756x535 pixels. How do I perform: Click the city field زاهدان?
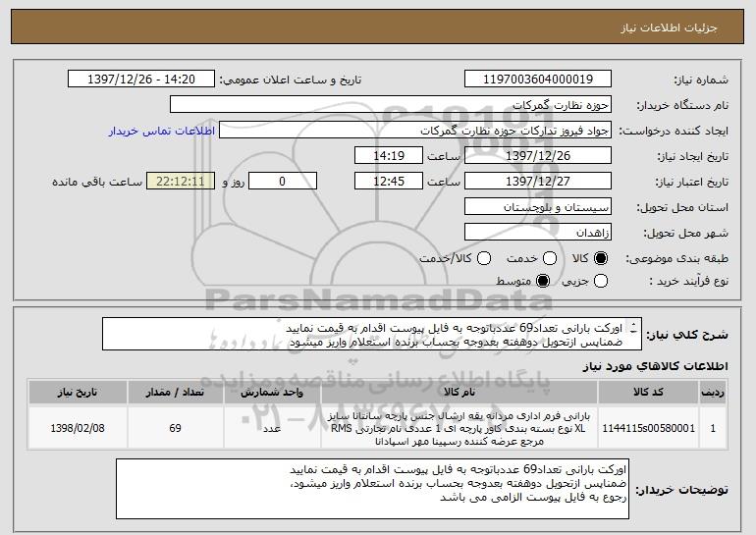tap(538, 233)
